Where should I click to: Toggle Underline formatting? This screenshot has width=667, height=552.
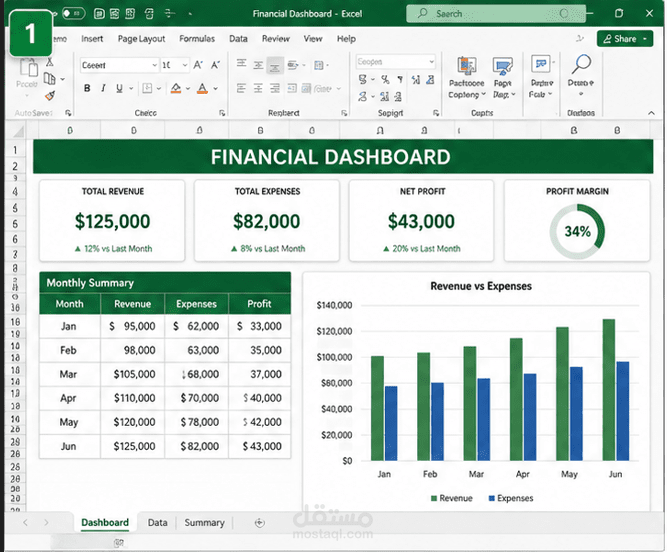tap(119, 88)
